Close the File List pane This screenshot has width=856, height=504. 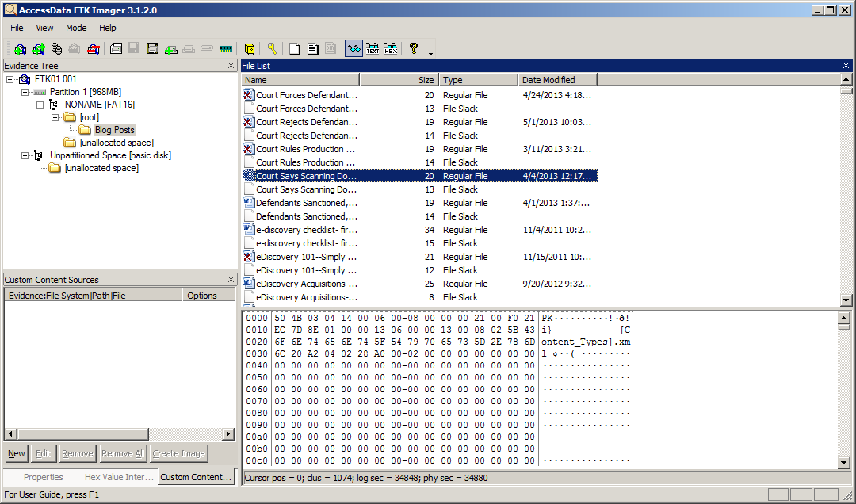pos(846,66)
